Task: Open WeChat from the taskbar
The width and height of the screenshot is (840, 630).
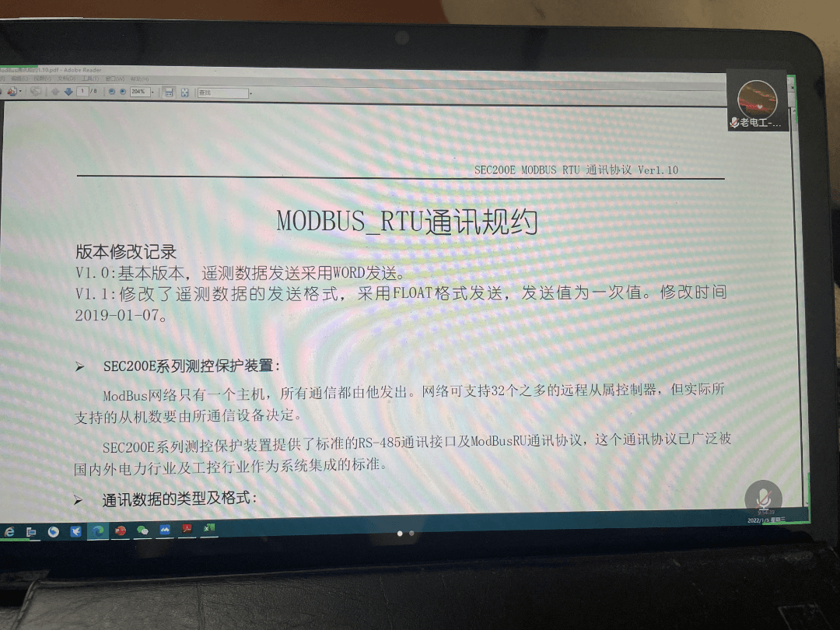Action: coord(142,530)
